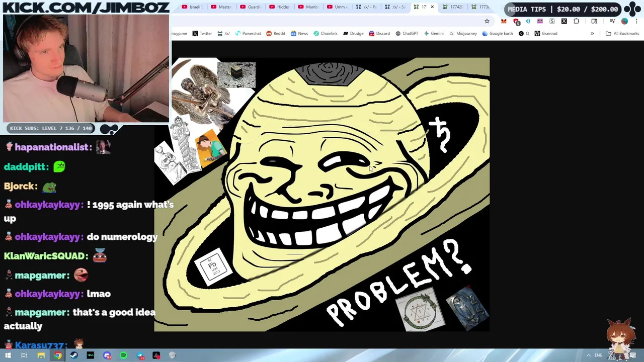Open the green S extension icon
Viewport: 644px width, 362px height.
[552, 21]
